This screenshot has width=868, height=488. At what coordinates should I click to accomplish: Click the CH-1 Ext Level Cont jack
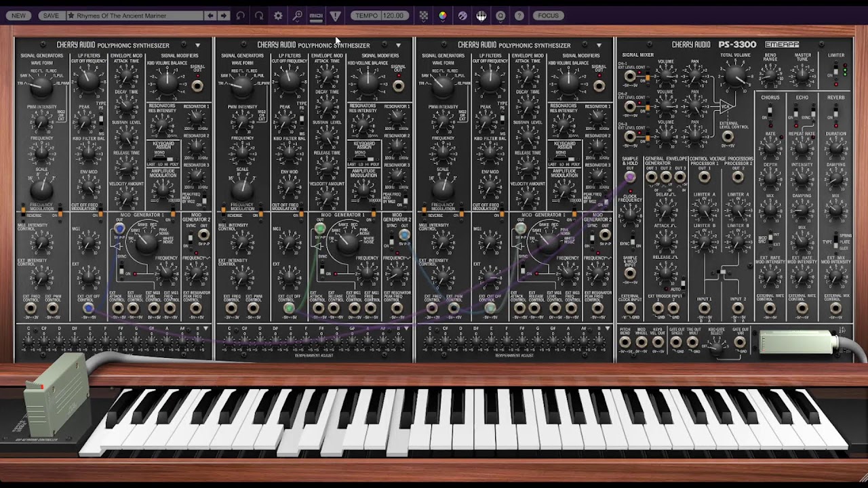[x=631, y=77]
